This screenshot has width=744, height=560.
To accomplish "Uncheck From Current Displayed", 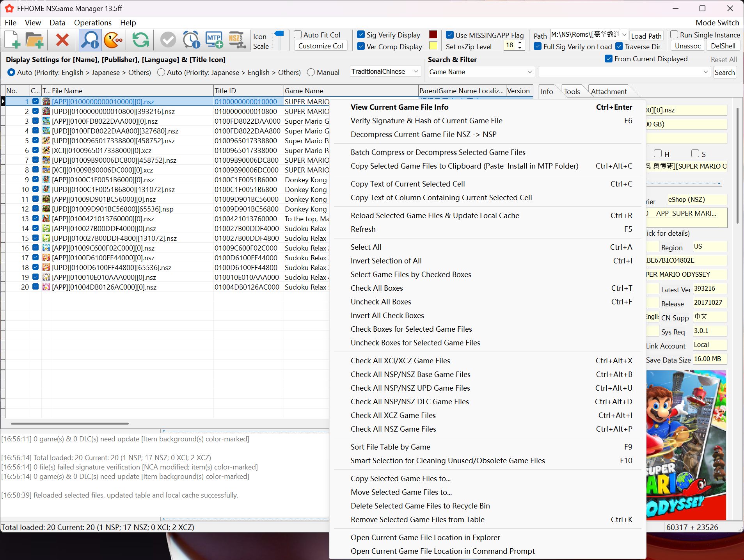I will click(x=609, y=59).
